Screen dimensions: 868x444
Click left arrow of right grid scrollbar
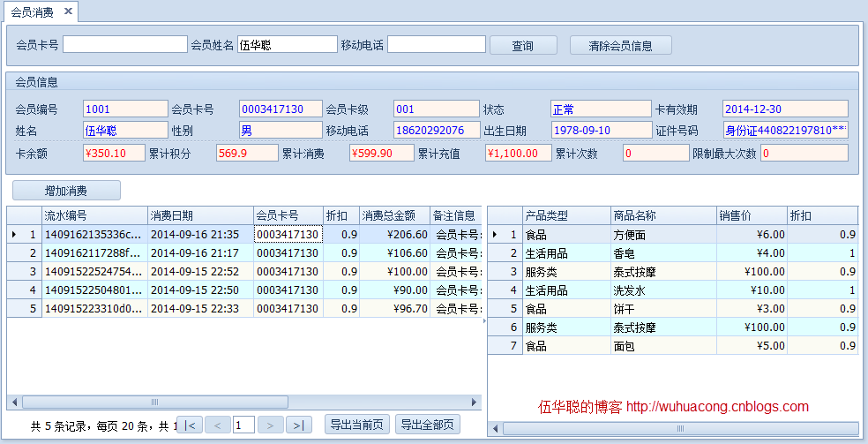pos(495,429)
